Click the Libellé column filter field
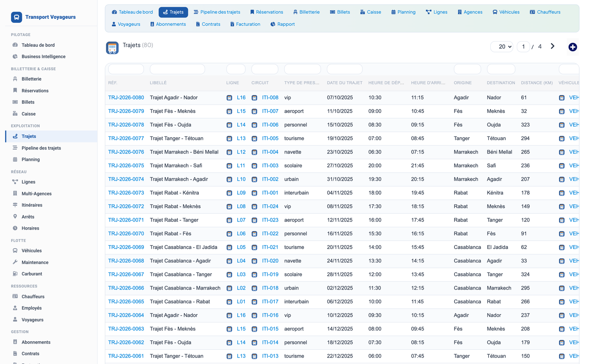This screenshot has height=364, width=589. pyautogui.click(x=177, y=69)
